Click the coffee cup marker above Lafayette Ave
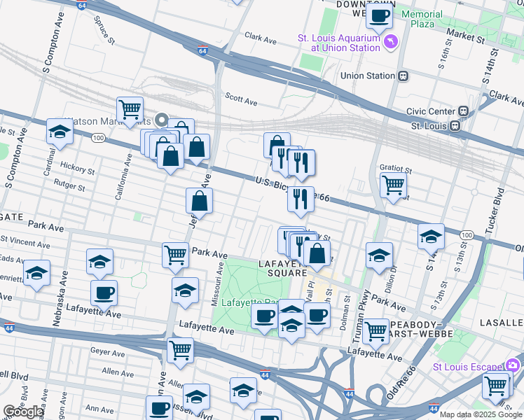The height and width of the screenshot is (420, 524). click(x=104, y=293)
